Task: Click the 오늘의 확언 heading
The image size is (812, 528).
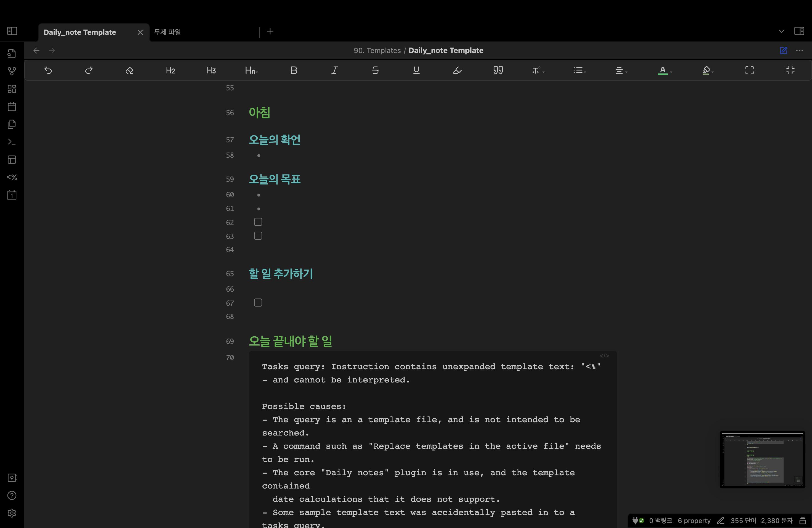Action: pyautogui.click(x=275, y=140)
